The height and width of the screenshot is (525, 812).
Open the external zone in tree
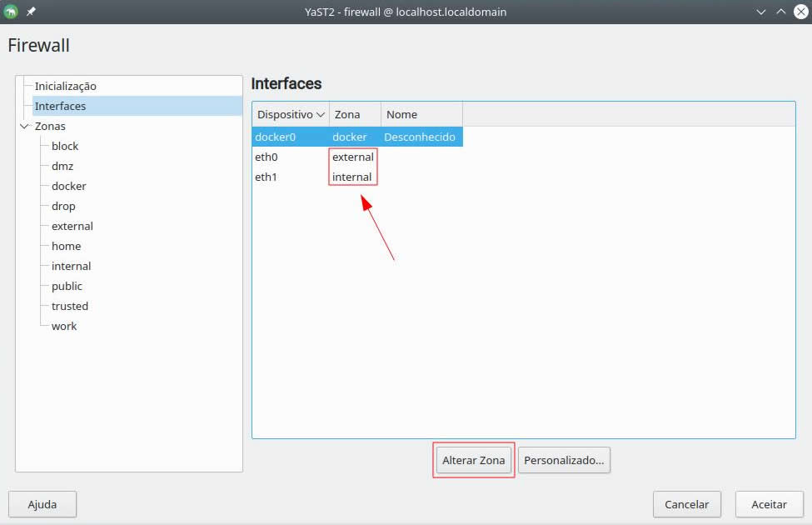[72, 226]
